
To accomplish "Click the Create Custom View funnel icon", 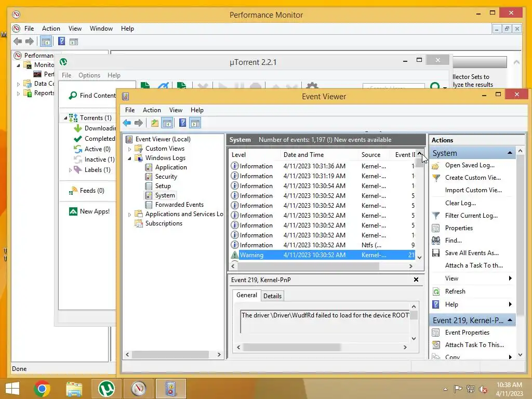I will pyautogui.click(x=436, y=178).
